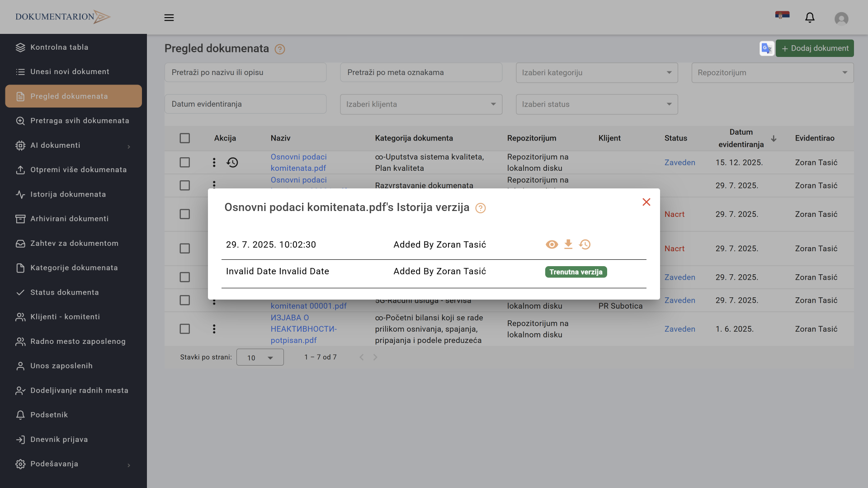Expand the Repozitorijum dropdown

[772, 73]
